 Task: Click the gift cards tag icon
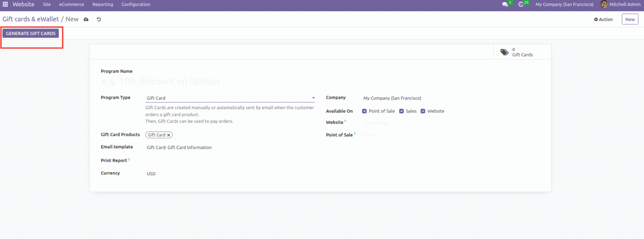pos(504,52)
